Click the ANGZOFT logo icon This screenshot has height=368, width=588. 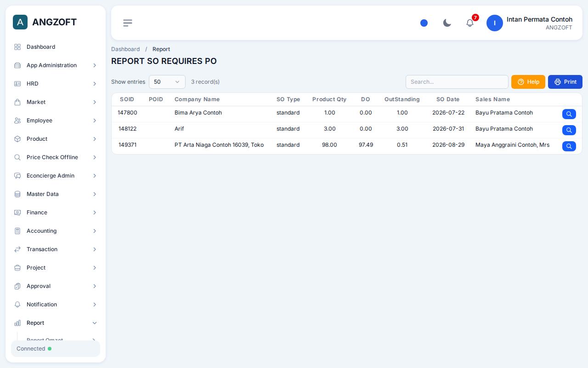pos(20,22)
